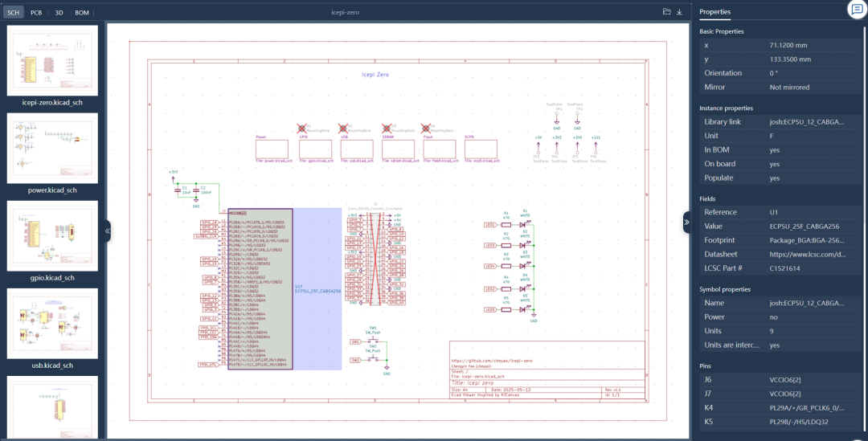Click the SDRAM hierarchical sheet block
The width and height of the screenshot is (868, 441).
398,150
